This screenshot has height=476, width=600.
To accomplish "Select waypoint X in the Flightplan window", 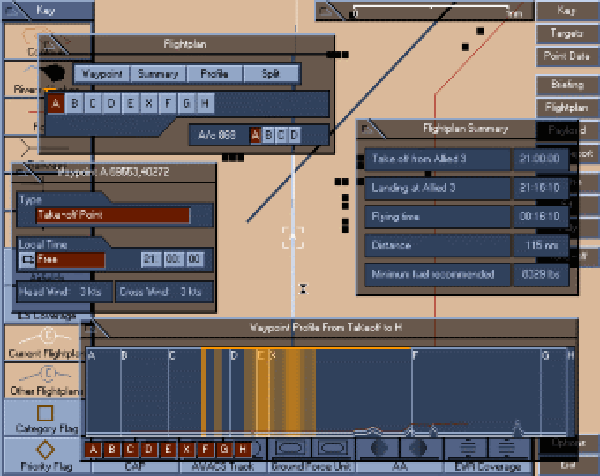I will tap(149, 103).
